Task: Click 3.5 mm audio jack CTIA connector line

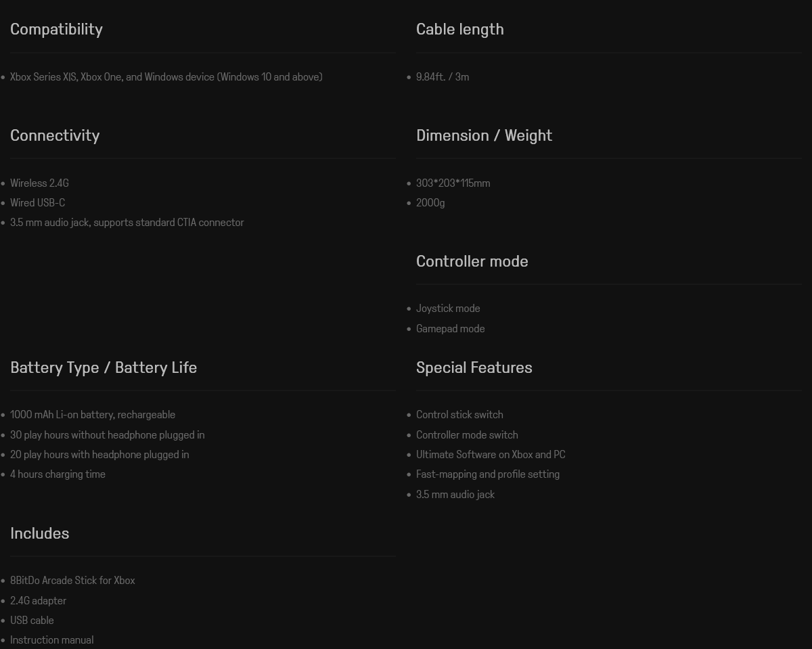Action: pyautogui.click(x=127, y=223)
